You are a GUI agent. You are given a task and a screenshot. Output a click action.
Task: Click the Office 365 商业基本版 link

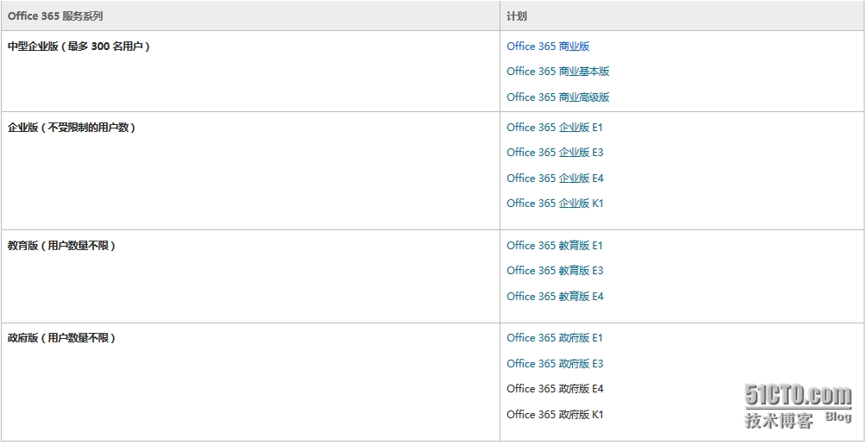click(557, 72)
